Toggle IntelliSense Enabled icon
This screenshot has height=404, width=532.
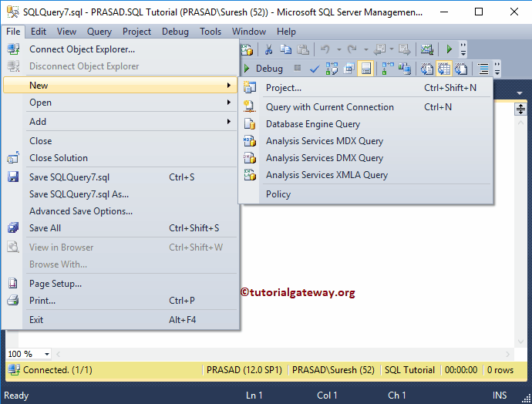[365, 69]
